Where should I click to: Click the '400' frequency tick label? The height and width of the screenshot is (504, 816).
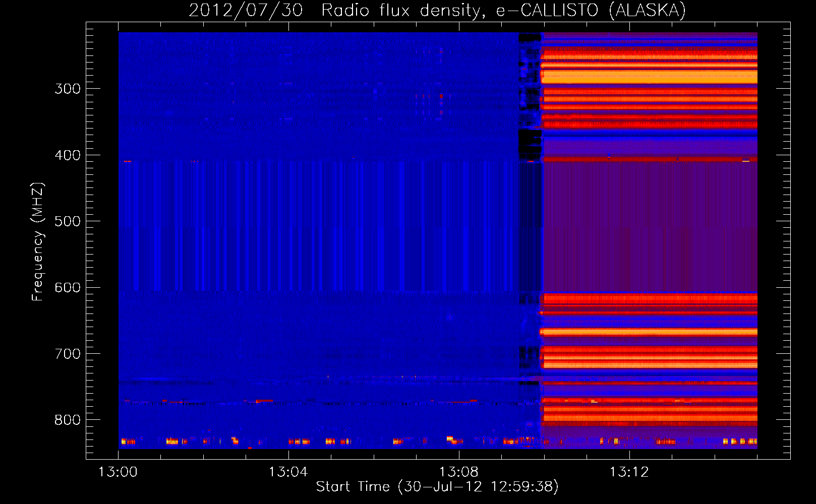(x=68, y=155)
